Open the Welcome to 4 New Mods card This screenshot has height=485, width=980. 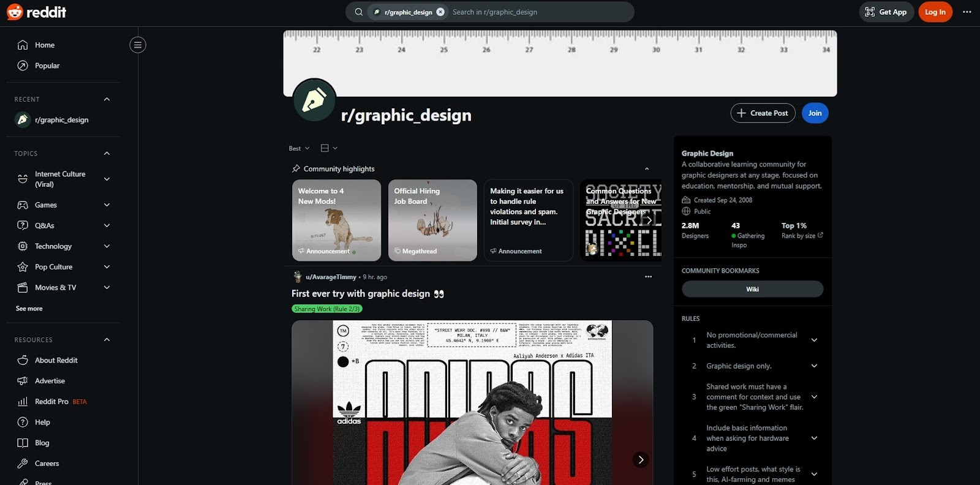pos(336,220)
